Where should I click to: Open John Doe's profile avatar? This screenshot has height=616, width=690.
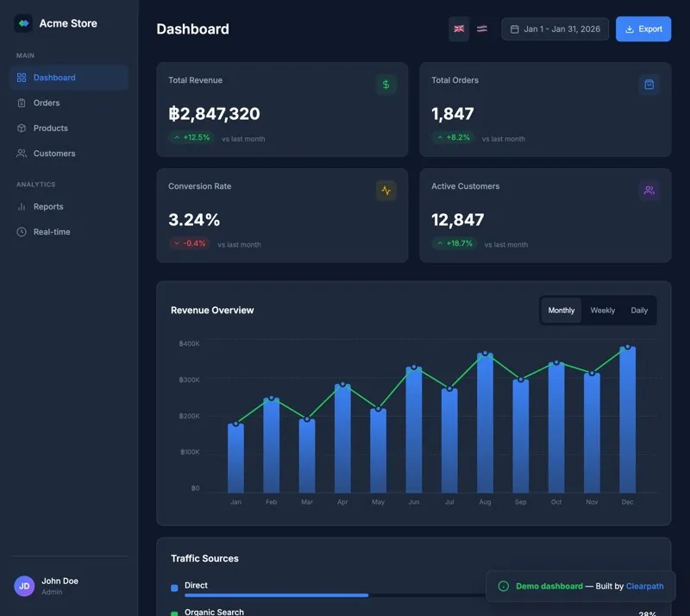pyautogui.click(x=23, y=586)
